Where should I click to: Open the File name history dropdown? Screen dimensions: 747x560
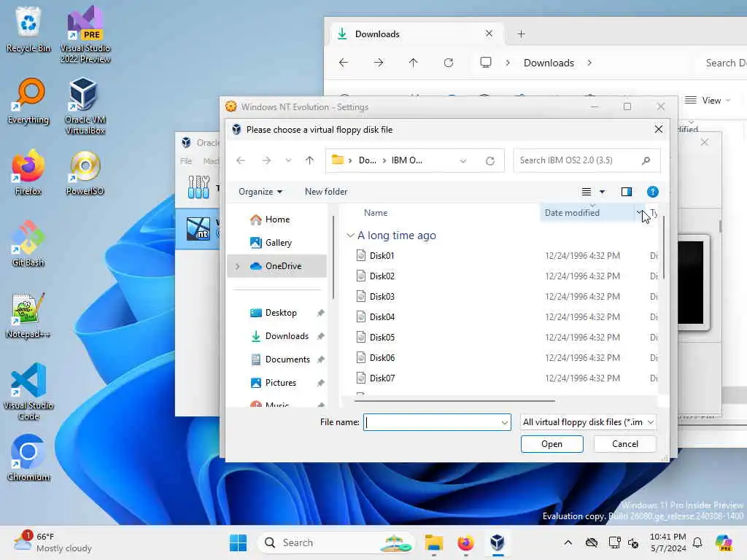point(505,422)
